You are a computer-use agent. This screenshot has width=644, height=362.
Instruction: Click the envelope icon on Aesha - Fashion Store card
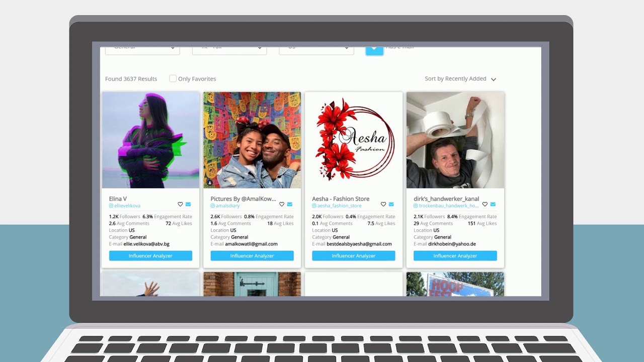pyautogui.click(x=391, y=204)
